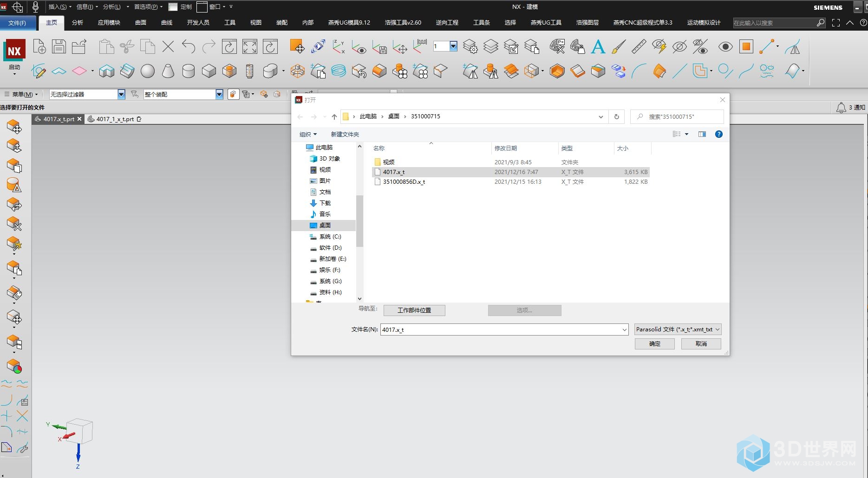This screenshot has width=868, height=478.
Task: Click the Cut scissors icon
Action: click(x=127, y=46)
